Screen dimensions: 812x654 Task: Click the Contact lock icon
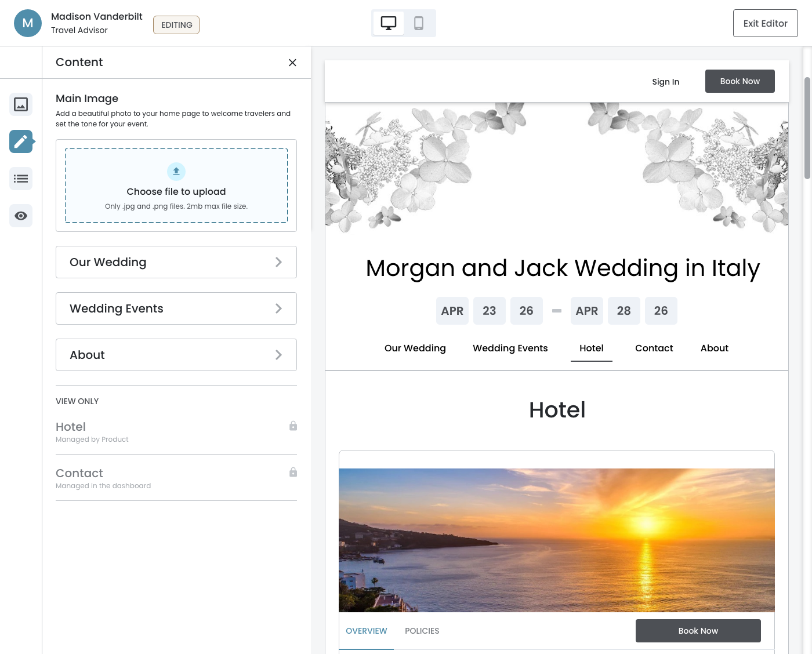click(293, 473)
